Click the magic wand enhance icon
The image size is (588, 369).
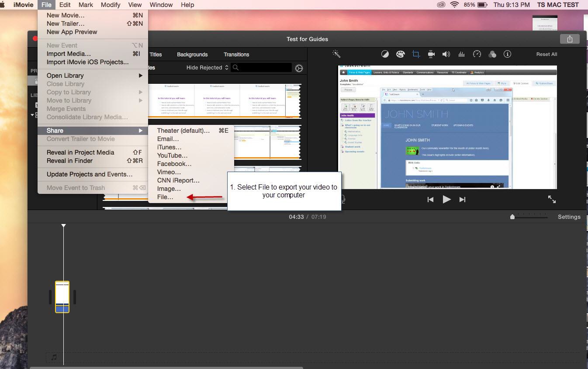point(336,54)
